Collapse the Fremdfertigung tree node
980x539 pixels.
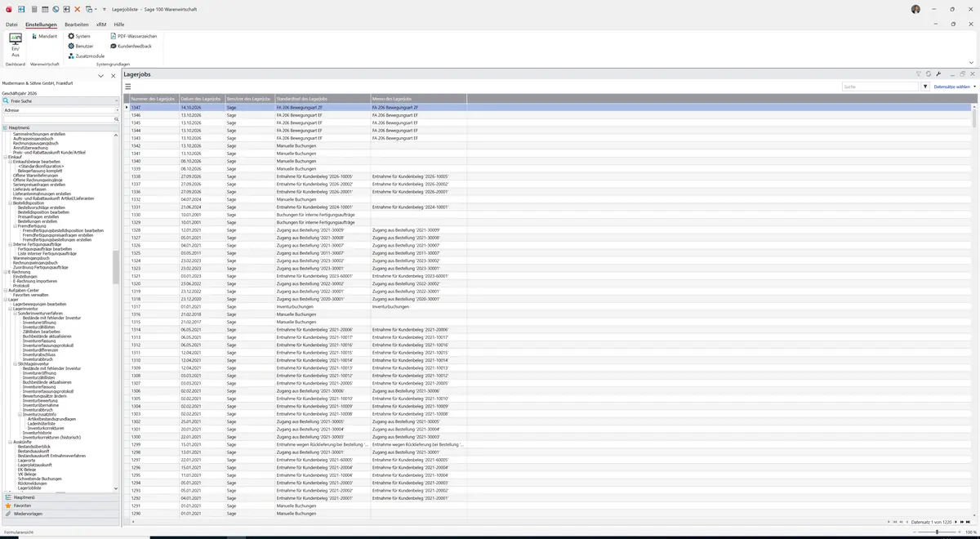point(15,225)
